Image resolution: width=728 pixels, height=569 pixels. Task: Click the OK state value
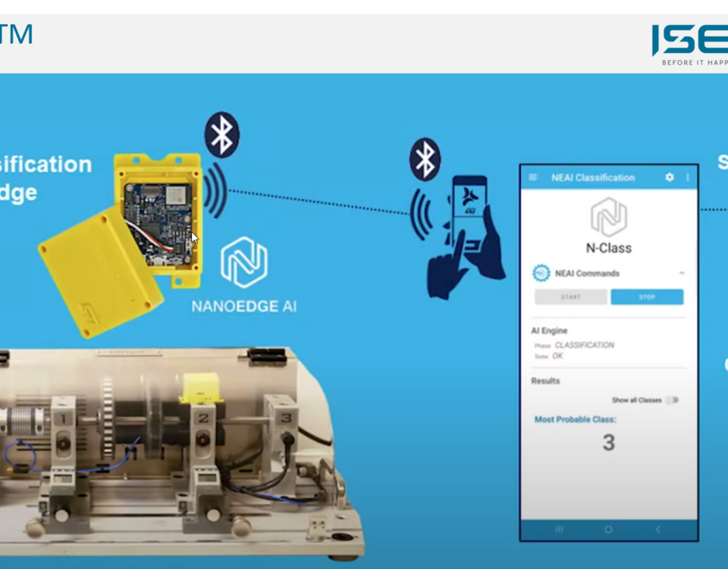click(557, 356)
